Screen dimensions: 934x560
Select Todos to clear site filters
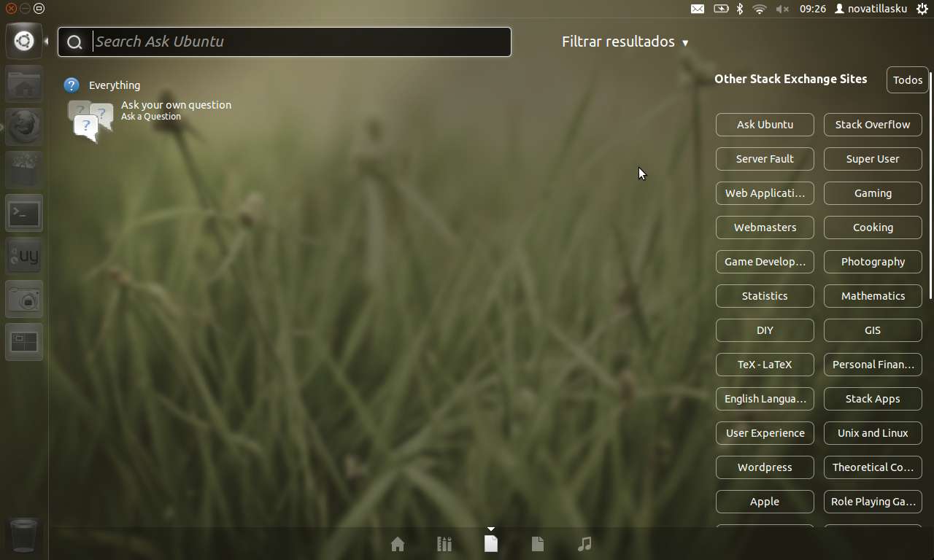[908, 80]
